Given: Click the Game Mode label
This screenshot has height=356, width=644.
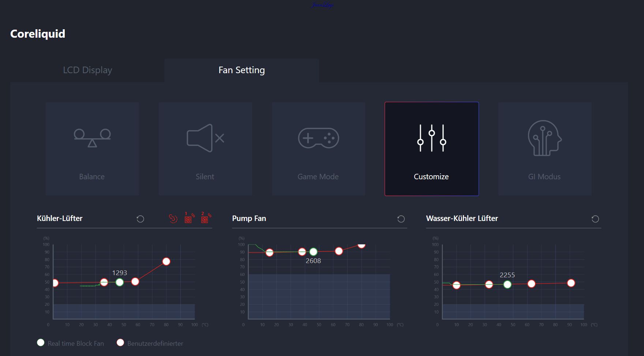Looking at the screenshot, I should tap(318, 177).
